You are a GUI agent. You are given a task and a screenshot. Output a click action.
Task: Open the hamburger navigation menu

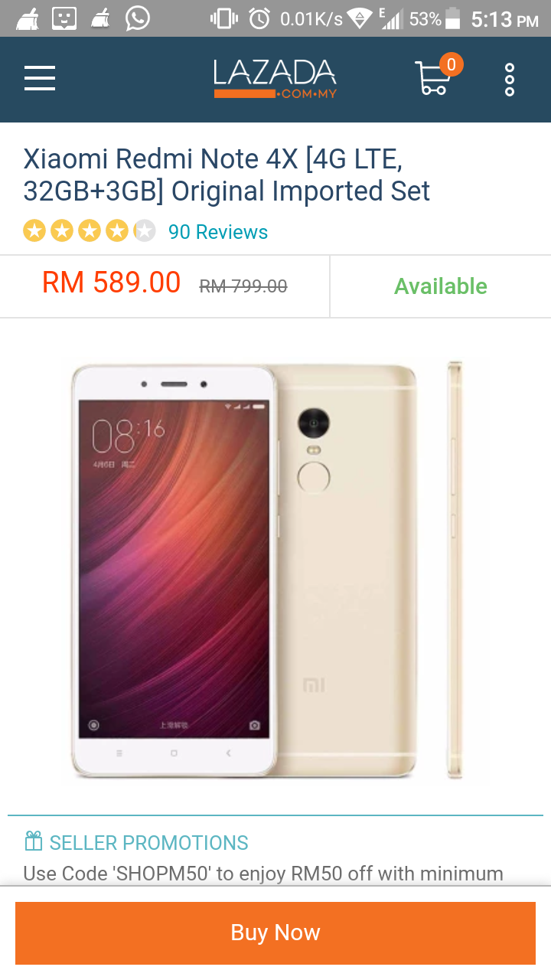point(40,78)
